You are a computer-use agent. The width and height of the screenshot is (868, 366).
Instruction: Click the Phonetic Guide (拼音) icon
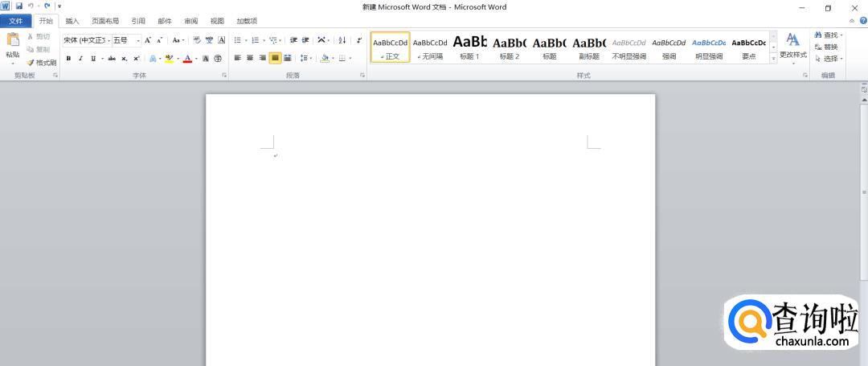point(209,40)
